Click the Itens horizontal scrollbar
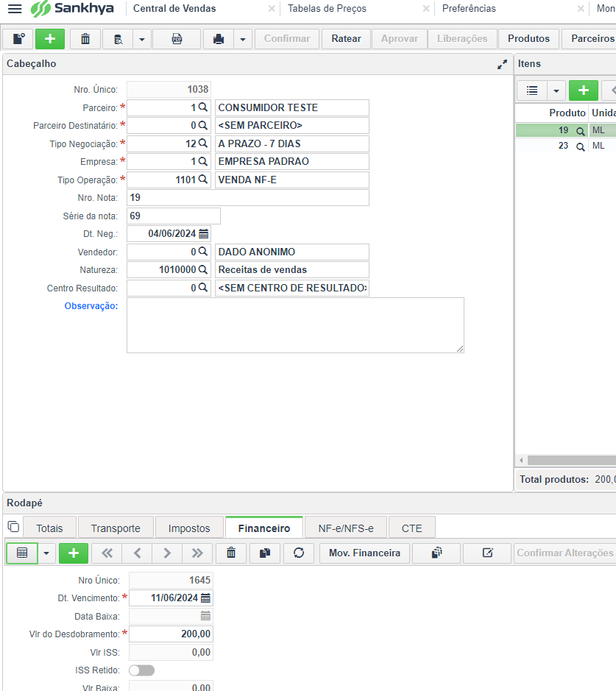The height and width of the screenshot is (691, 616). (x=567, y=460)
